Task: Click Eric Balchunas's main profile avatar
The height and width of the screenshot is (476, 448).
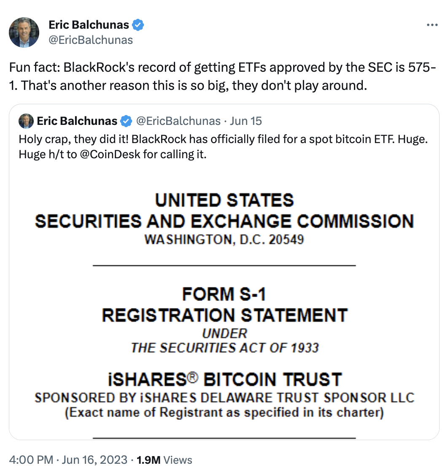Action: pyautogui.click(x=24, y=32)
